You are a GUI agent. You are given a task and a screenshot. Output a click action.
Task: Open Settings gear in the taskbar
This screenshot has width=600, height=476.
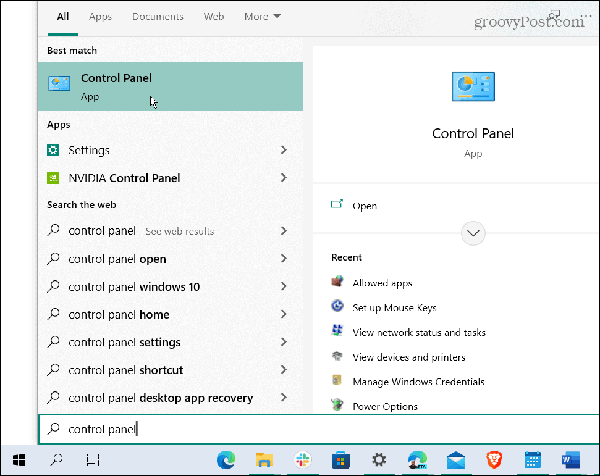pyautogui.click(x=379, y=460)
